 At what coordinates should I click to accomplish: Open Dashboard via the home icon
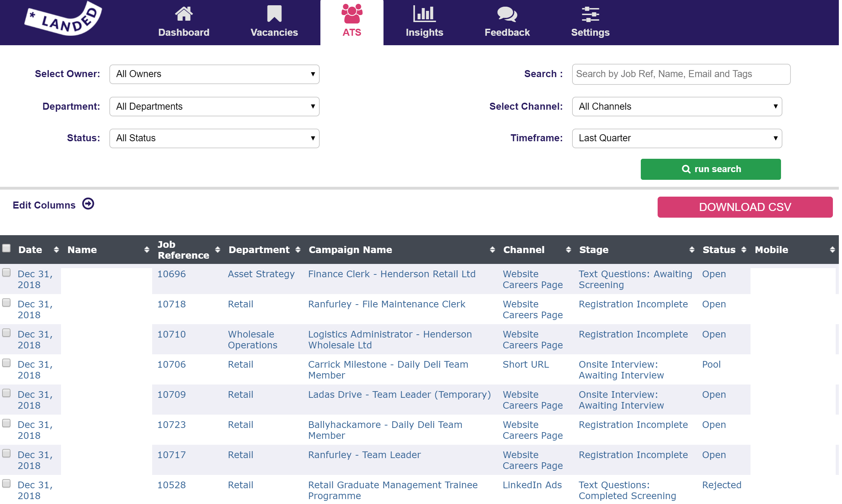pyautogui.click(x=184, y=14)
